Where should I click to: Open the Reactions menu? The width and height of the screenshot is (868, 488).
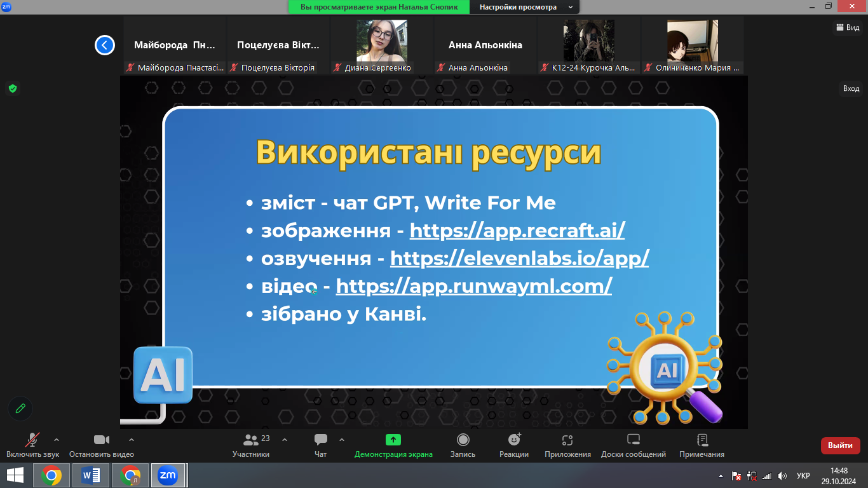click(x=514, y=440)
